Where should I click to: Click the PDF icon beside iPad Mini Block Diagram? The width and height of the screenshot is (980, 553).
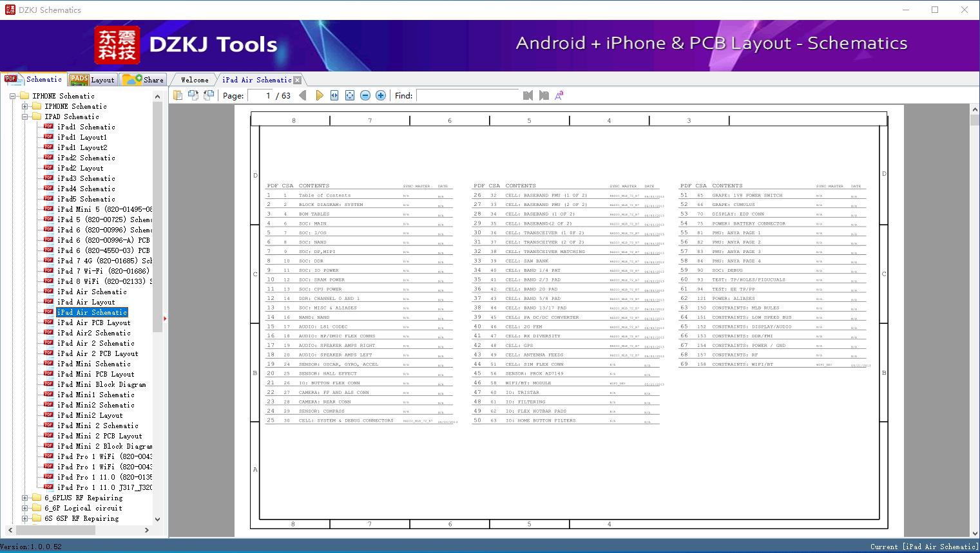tap(48, 384)
